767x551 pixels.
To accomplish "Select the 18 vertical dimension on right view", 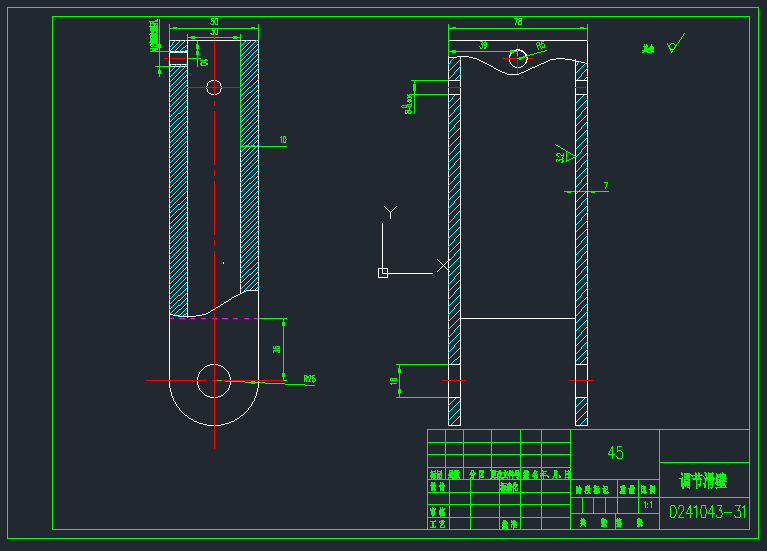I will click(x=394, y=381).
